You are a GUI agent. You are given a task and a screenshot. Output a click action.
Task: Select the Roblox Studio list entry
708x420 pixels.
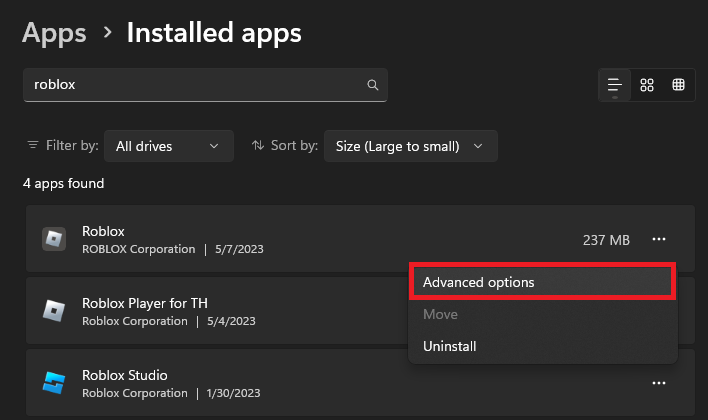coord(300,383)
